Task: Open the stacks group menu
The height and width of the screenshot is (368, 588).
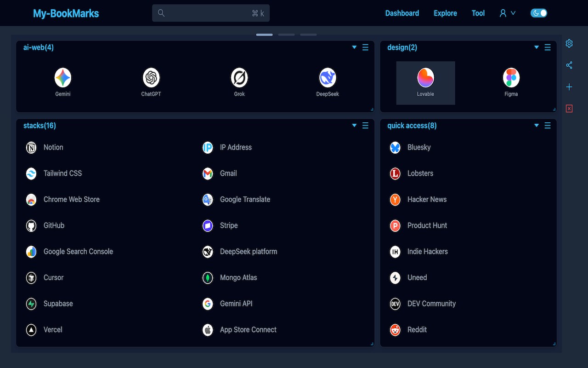Action: point(365,126)
